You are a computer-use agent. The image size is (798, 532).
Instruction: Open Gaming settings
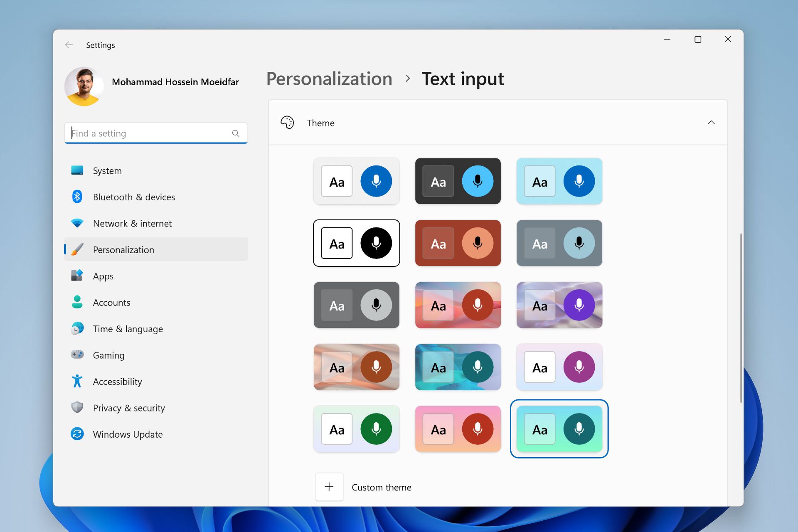(156, 355)
